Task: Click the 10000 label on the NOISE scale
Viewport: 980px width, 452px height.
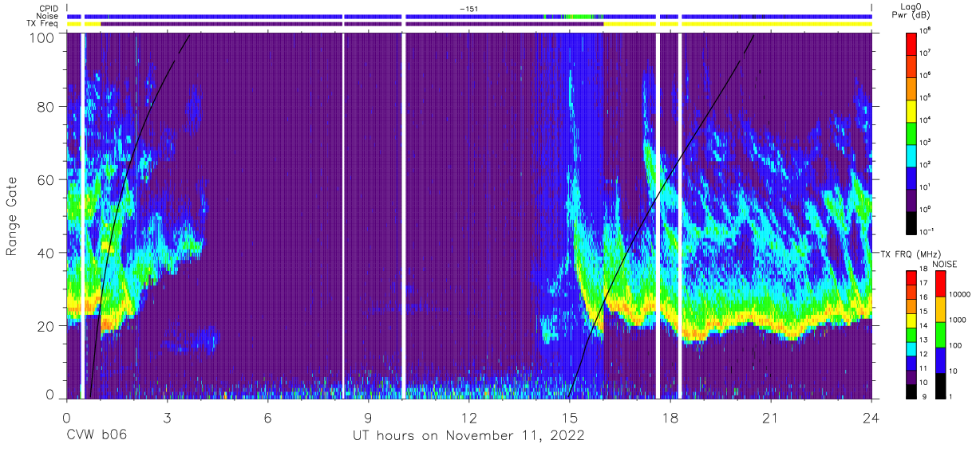Action: point(958,294)
